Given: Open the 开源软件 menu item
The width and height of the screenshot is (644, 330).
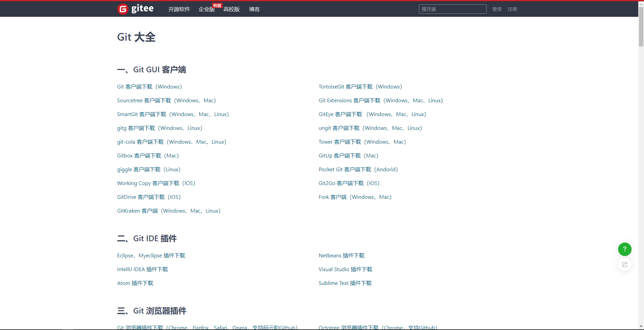Looking at the screenshot, I should (x=179, y=9).
